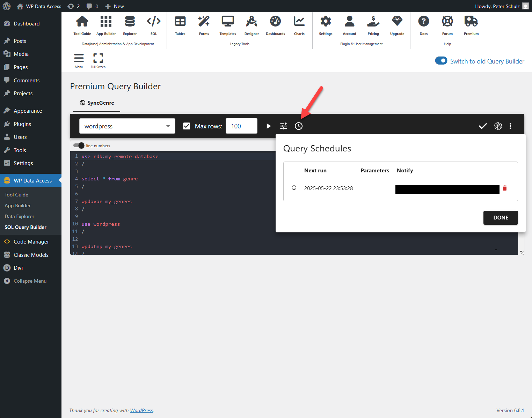Open Data Explorer in sidebar menu
The height and width of the screenshot is (418, 532).
pyautogui.click(x=20, y=216)
